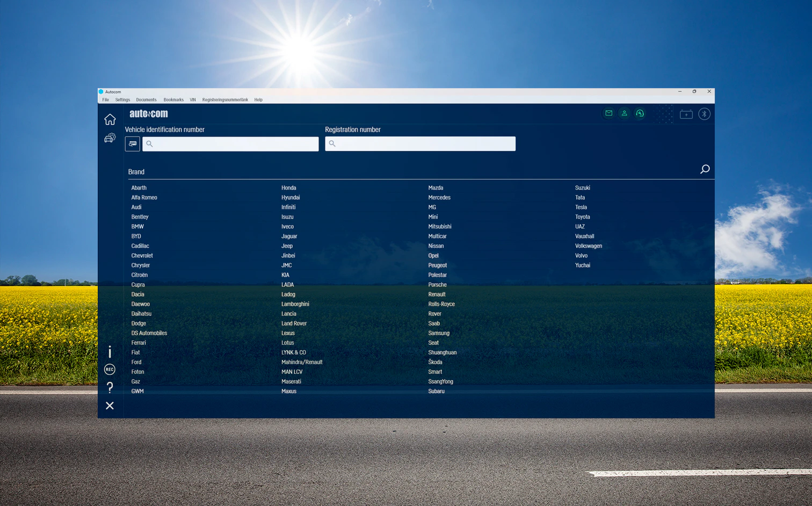Image resolution: width=812 pixels, height=506 pixels.
Task: Select the Volvo brand
Action: 581,256
